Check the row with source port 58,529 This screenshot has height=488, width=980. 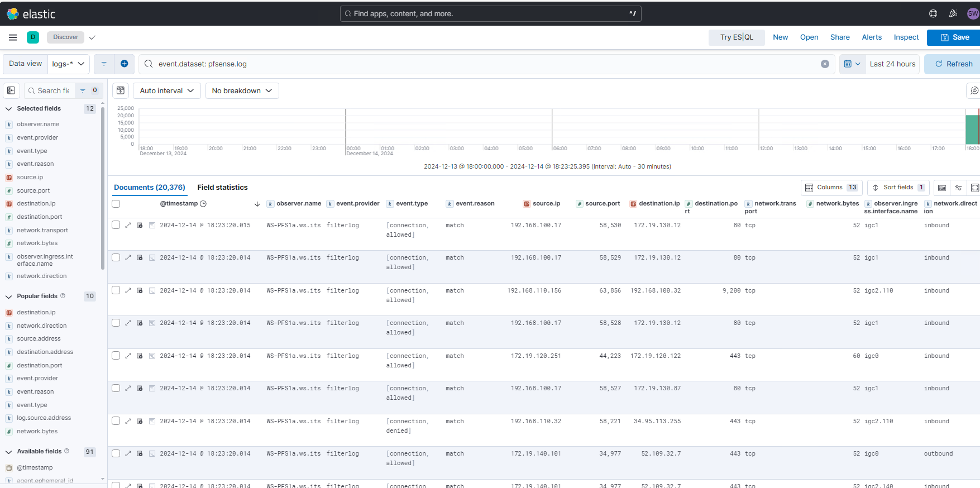[116, 257]
